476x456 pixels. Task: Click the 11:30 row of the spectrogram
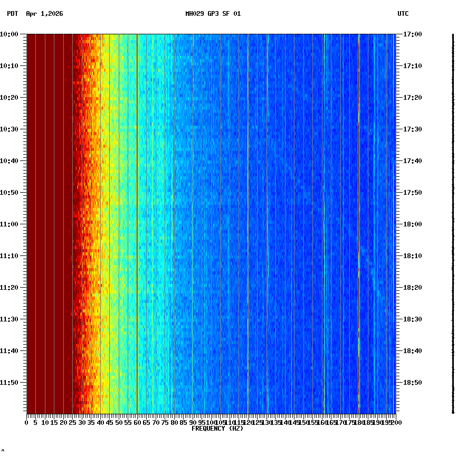click(211, 319)
